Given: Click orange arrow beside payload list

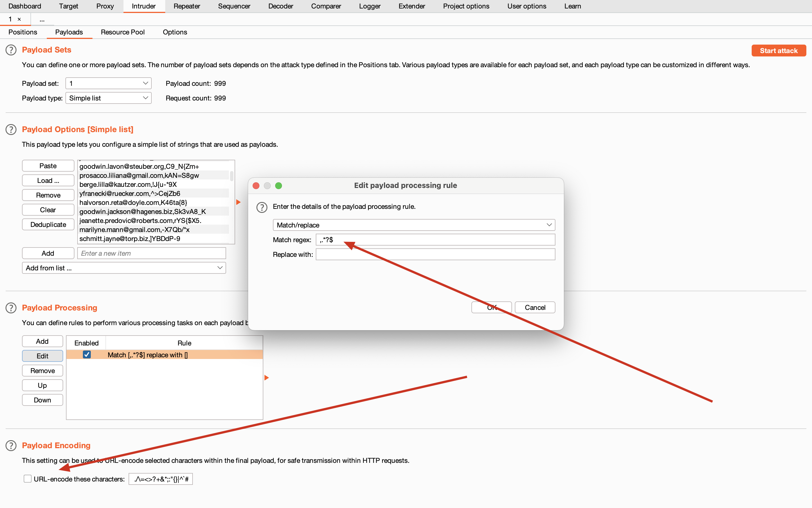Looking at the screenshot, I should (x=238, y=202).
